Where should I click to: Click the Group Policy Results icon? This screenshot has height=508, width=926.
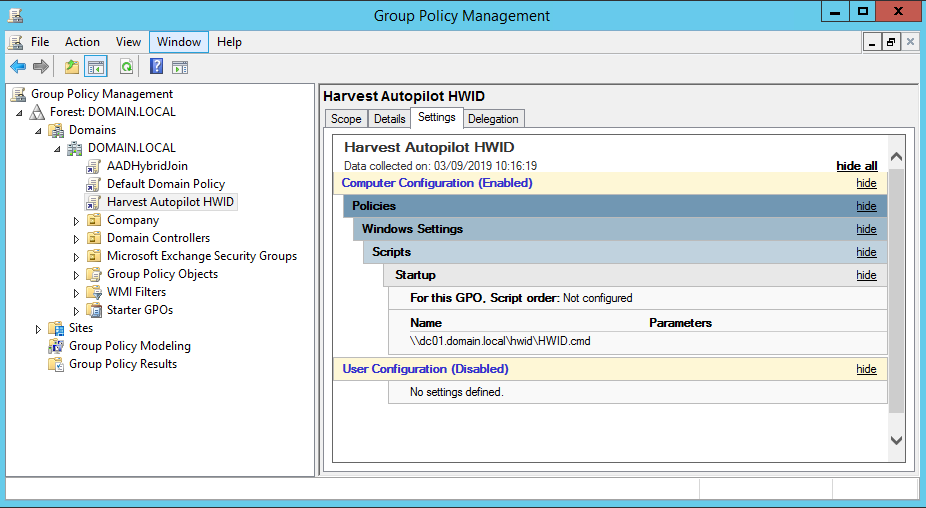pyautogui.click(x=56, y=364)
